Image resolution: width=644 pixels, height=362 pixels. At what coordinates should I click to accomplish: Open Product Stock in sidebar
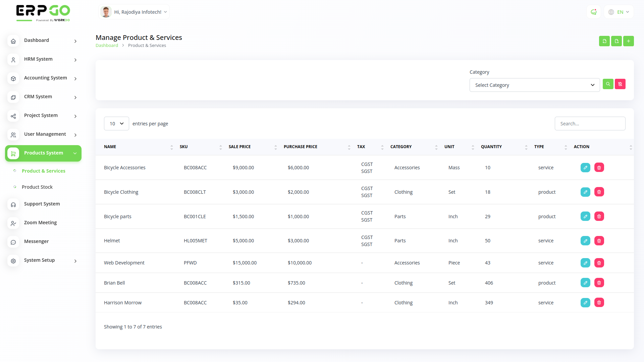click(x=37, y=187)
